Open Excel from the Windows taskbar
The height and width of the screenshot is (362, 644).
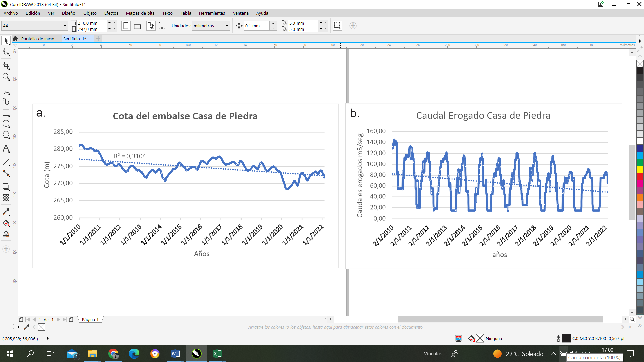(x=217, y=354)
